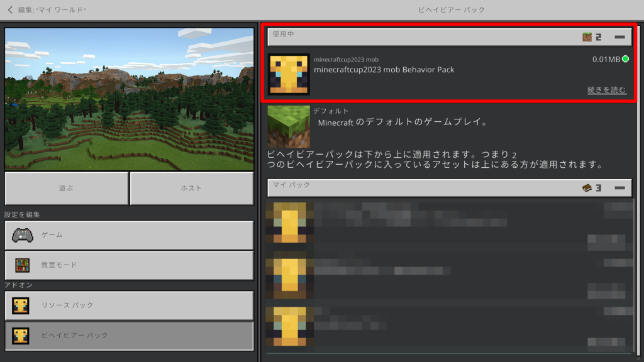Select the third pack icon in マイ パック
644x362 pixels.
pos(289,326)
